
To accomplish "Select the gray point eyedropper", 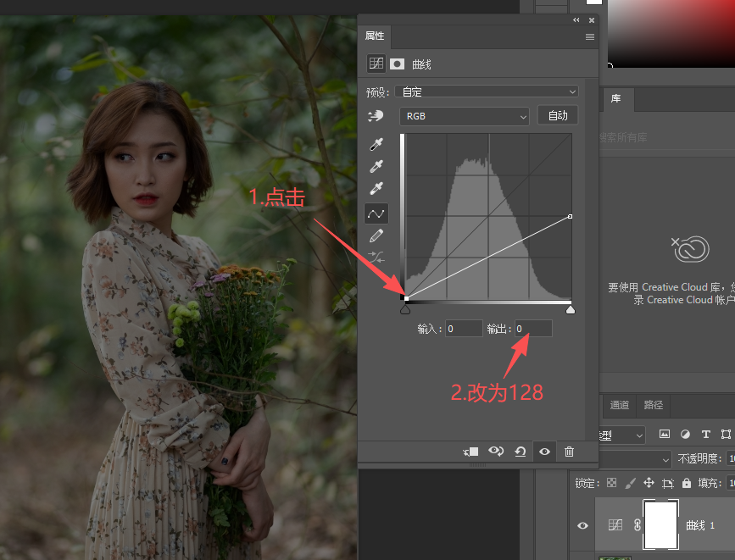I will click(x=376, y=166).
